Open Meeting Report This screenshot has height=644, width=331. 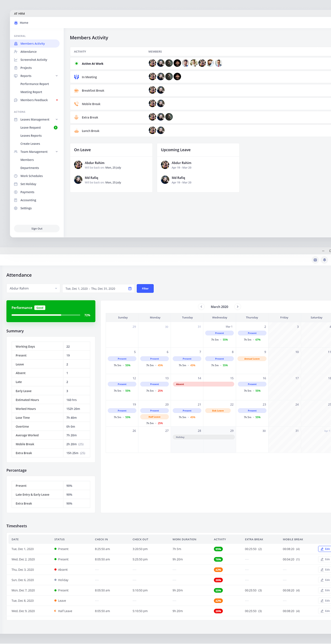pos(31,92)
